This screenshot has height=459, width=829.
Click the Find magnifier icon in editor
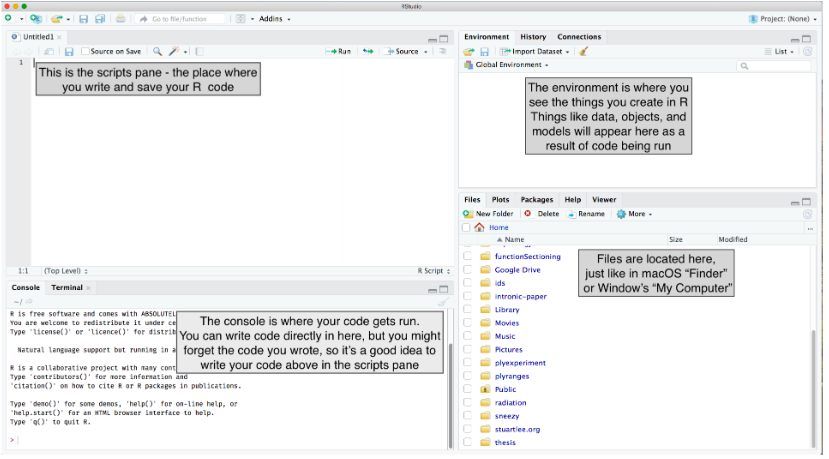(157, 51)
